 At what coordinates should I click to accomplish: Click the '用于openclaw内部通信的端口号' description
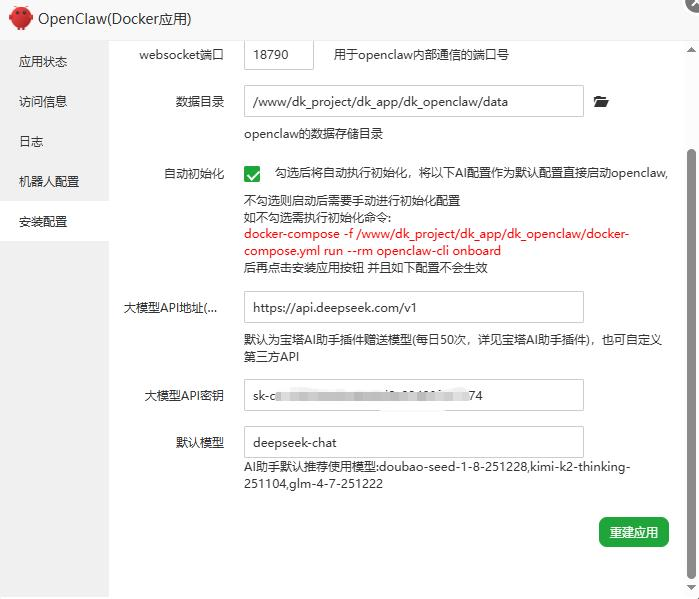pyautogui.click(x=421, y=55)
